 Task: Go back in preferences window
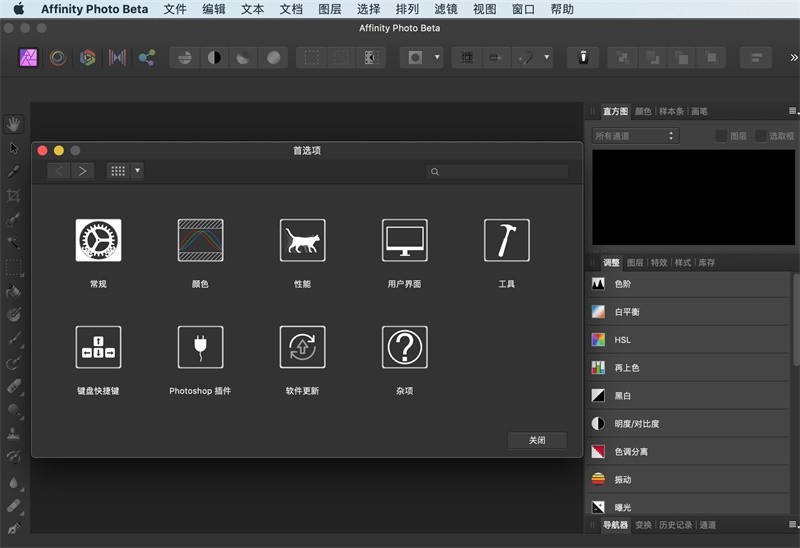click(59, 171)
